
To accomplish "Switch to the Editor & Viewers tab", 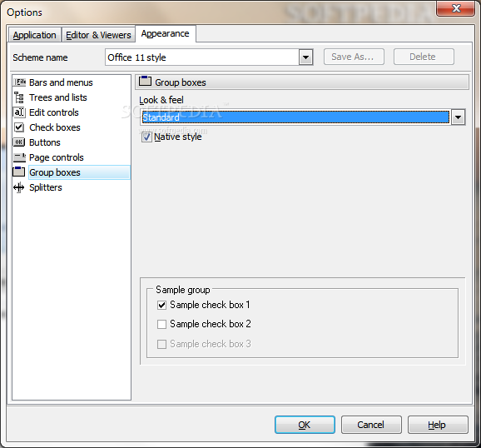I will pos(98,35).
